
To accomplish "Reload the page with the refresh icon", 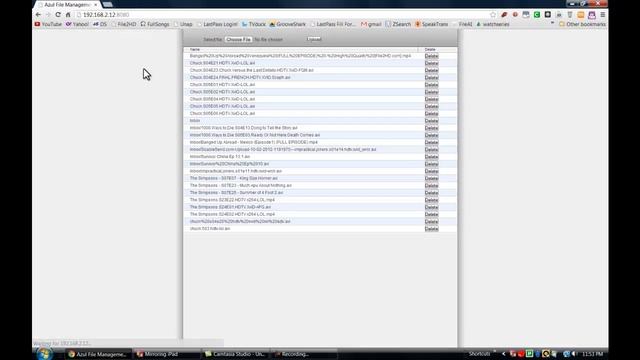I will 58,15.
